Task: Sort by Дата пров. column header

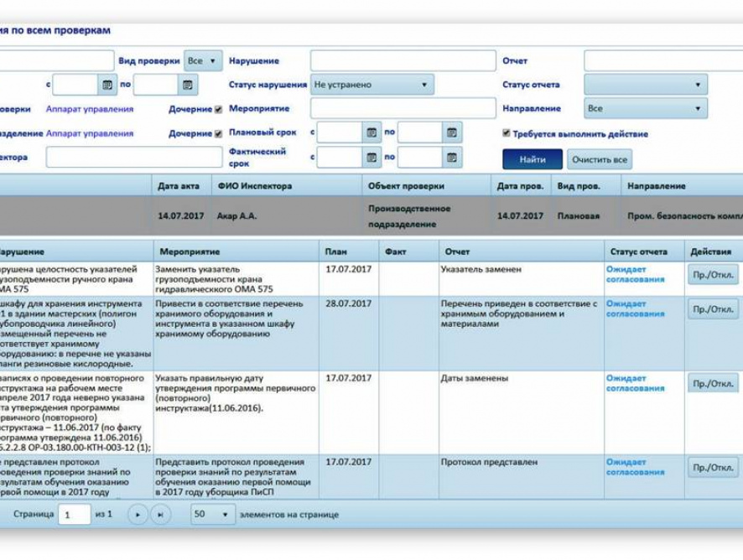Action: (x=522, y=186)
